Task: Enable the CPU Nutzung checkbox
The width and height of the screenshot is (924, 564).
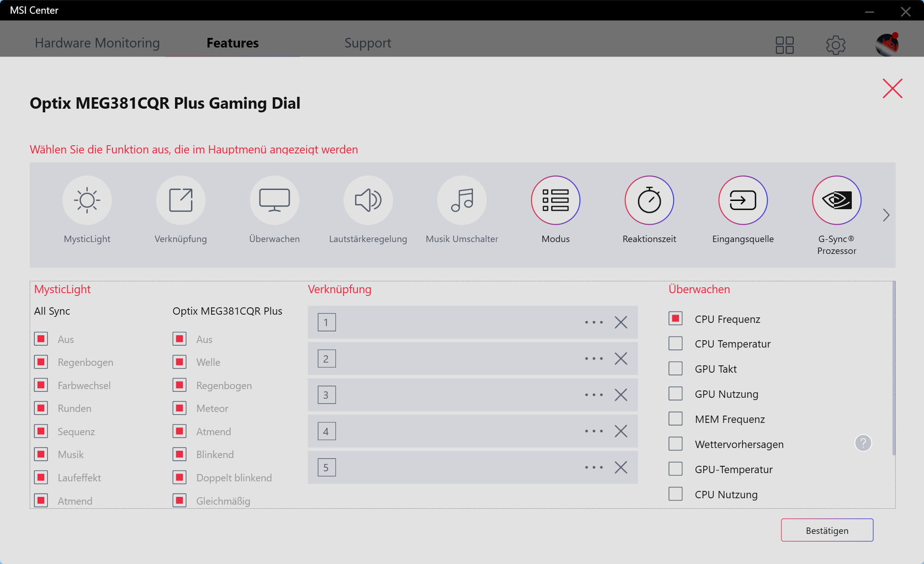Action: (x=675, y=494)
